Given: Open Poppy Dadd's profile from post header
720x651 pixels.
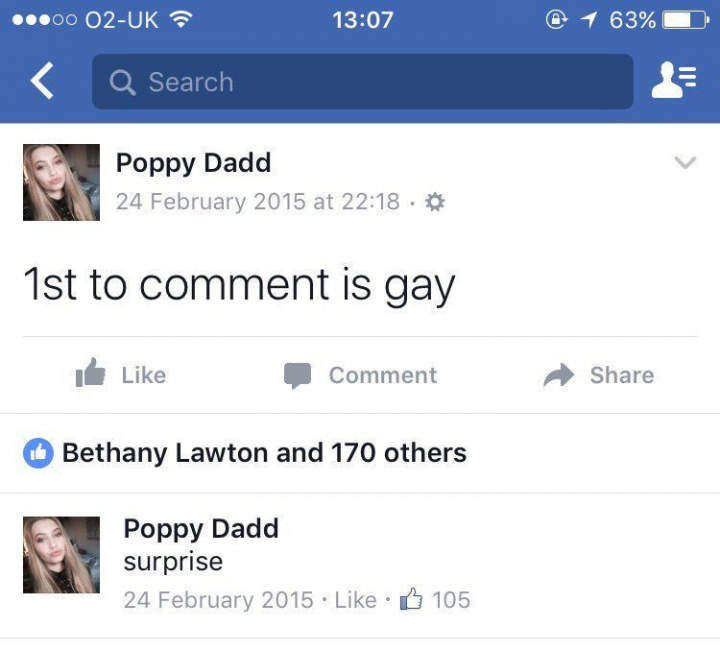Looking at the screenshot, I should 193,162.
